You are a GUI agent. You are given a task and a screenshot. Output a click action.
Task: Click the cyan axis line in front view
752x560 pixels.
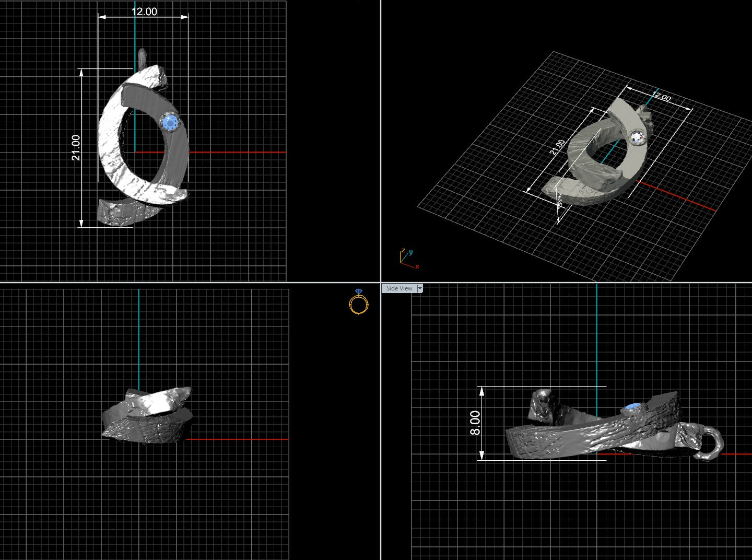coord(139,339)
